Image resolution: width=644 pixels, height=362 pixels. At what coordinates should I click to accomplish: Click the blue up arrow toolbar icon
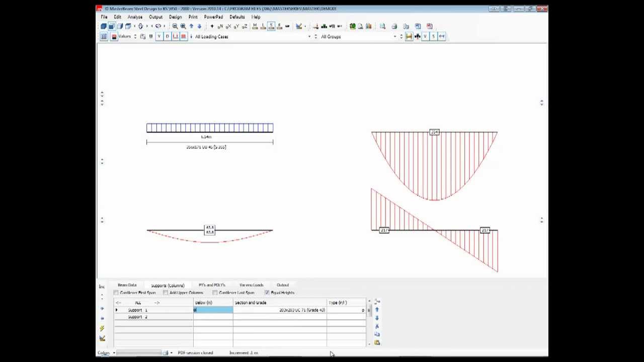(191, 26)
